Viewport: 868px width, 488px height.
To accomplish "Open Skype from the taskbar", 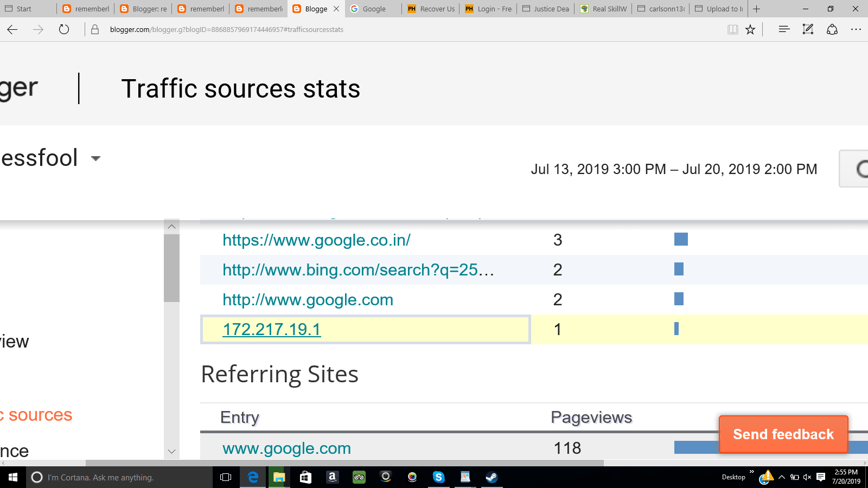I will pos(438,477).
